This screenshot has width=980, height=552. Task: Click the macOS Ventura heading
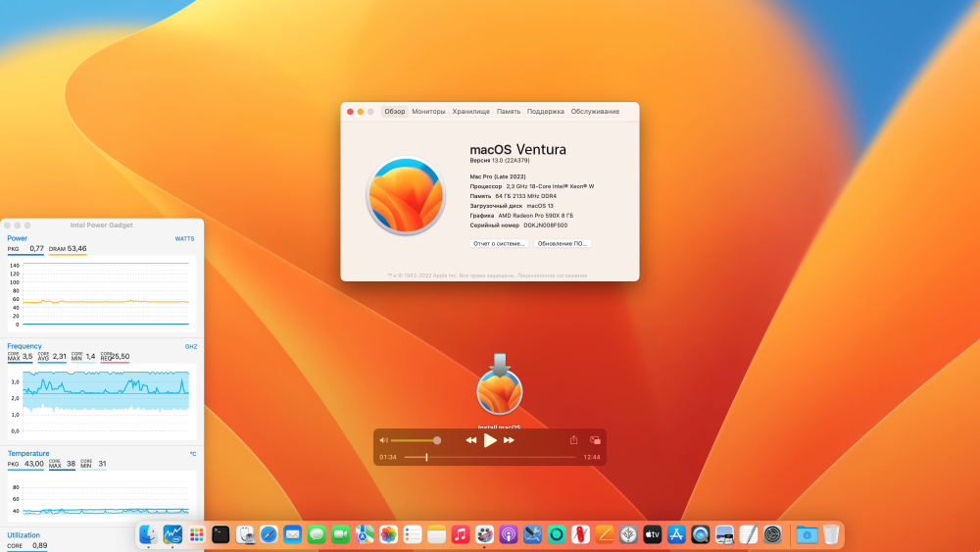517,149
